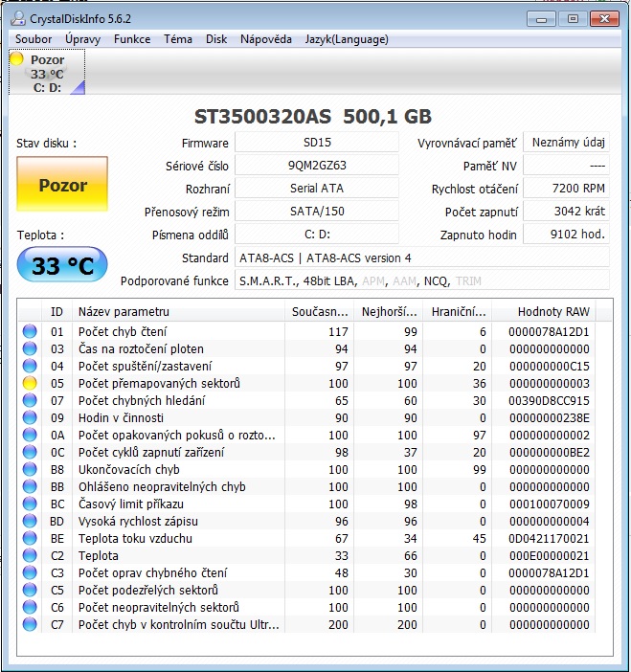Viewport: 631px width, 672px height.
Task: Click the Hraniční... column header
Action: [x=458, y=311]
